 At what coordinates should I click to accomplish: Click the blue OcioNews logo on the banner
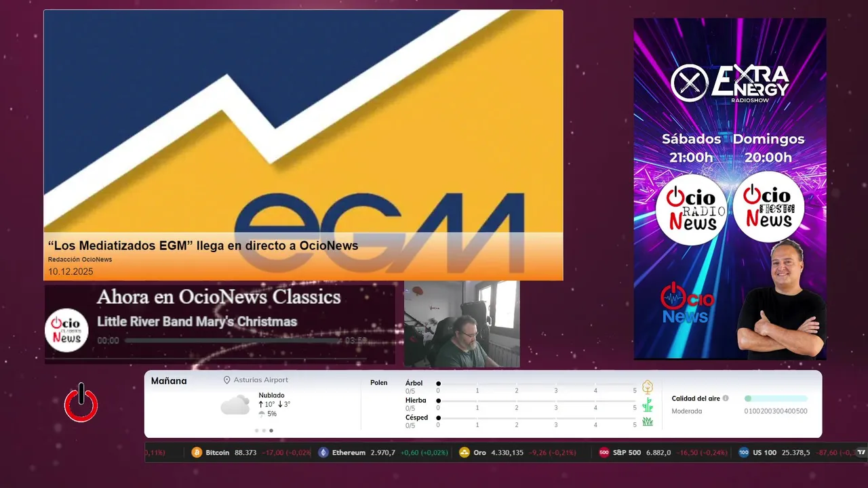pos(687,303)
